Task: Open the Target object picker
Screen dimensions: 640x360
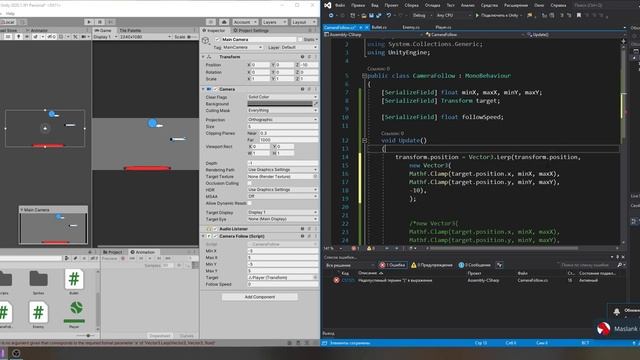Action: [315, 278]
